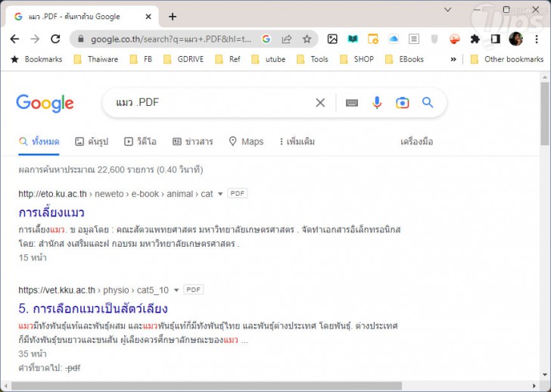
Task: Switch to the วิดีโอ videos tab
Action: [140, 142]
